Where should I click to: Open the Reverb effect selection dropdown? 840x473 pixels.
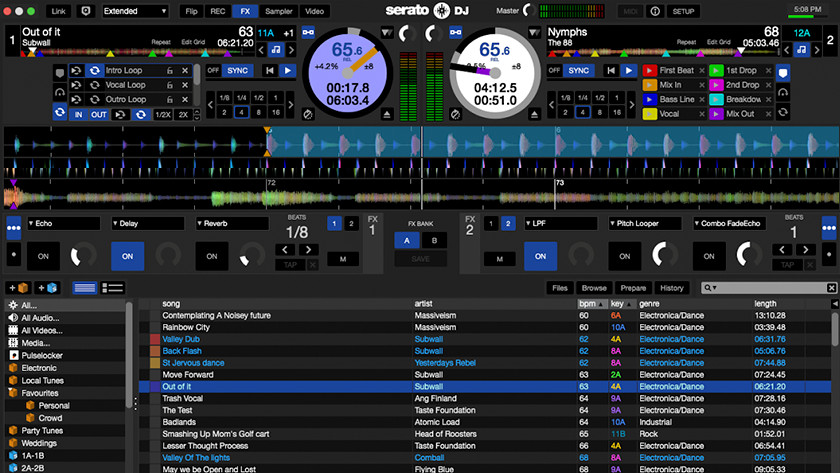coord(231,223)
